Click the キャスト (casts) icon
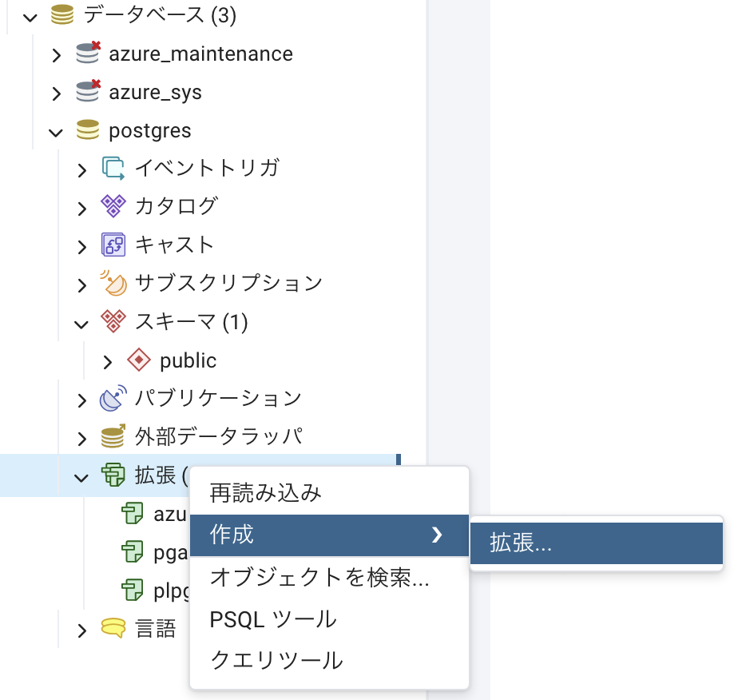 pos(113,245)
